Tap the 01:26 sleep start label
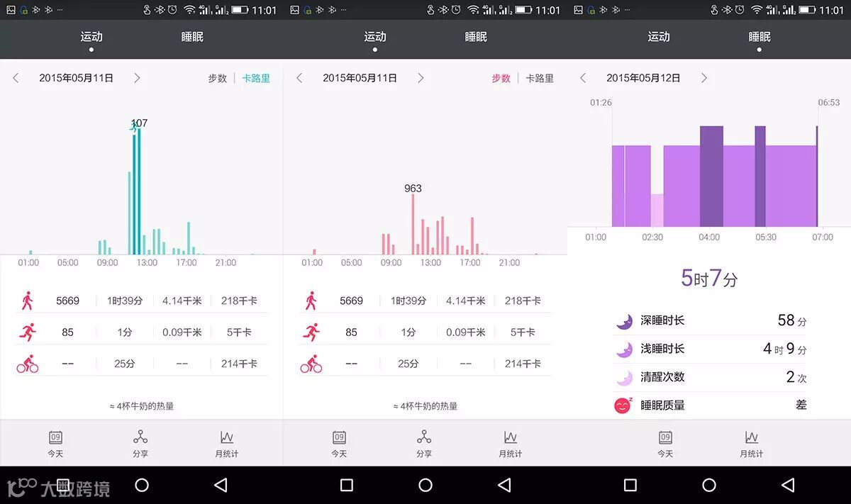Image resolution: width=851 pixels, height=504 pixels. [x=601, y=103]
